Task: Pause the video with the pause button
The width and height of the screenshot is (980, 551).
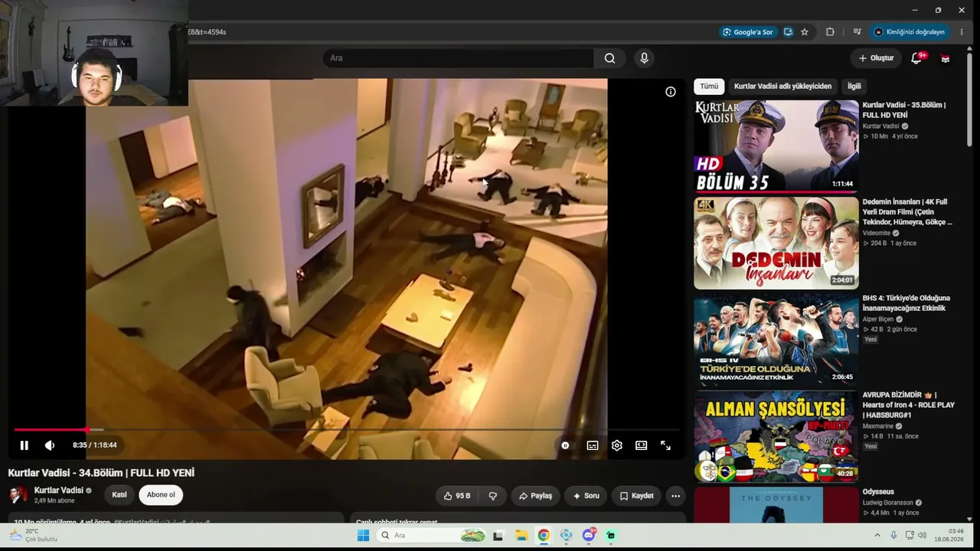Action: click(x=24, y=445)
